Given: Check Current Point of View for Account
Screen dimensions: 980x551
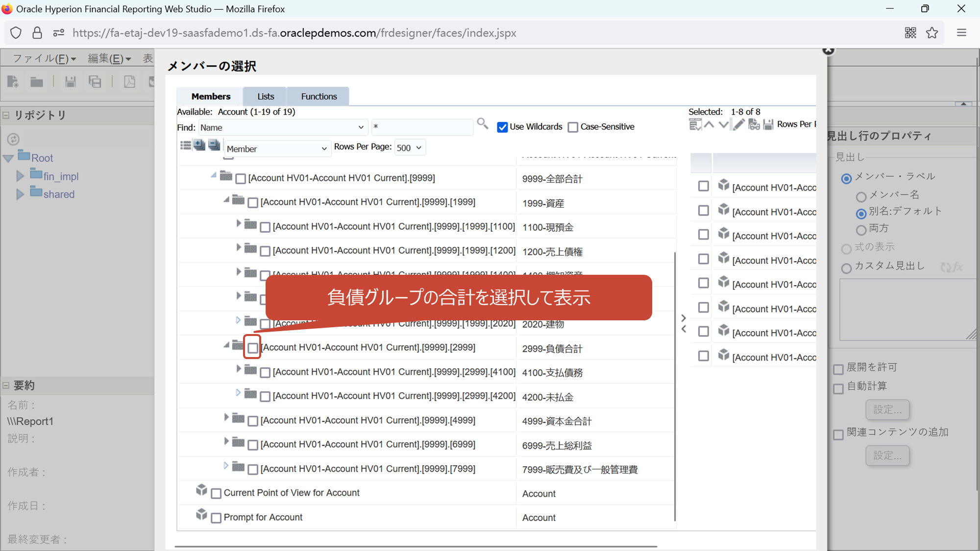Looking at the screenshot, I should 216,494.
